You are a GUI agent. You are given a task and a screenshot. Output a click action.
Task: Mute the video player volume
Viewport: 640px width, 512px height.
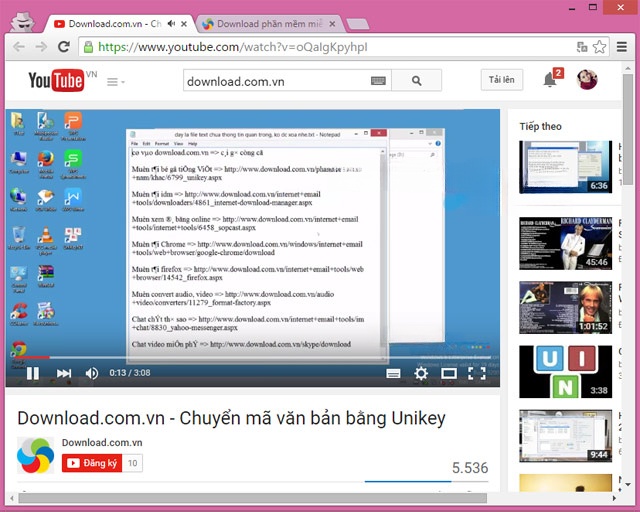92,373
